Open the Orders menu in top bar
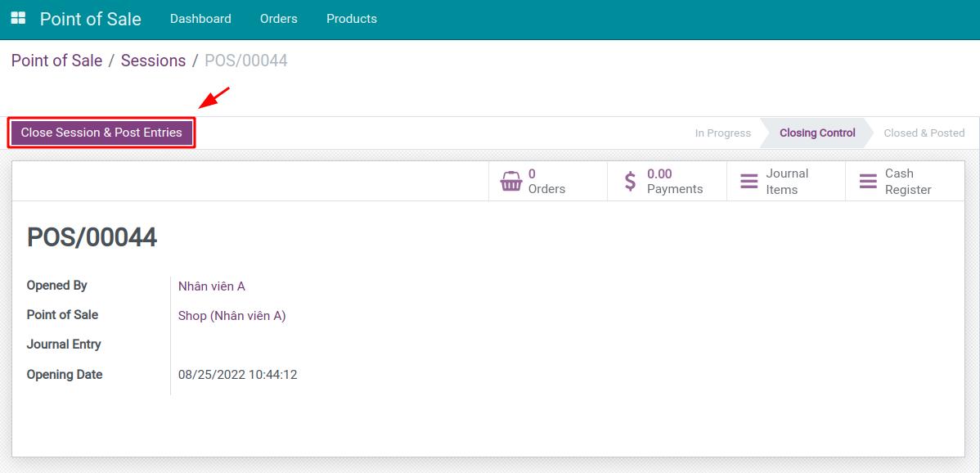This screenshot has height=473, width=980. (x=279, y=19)
